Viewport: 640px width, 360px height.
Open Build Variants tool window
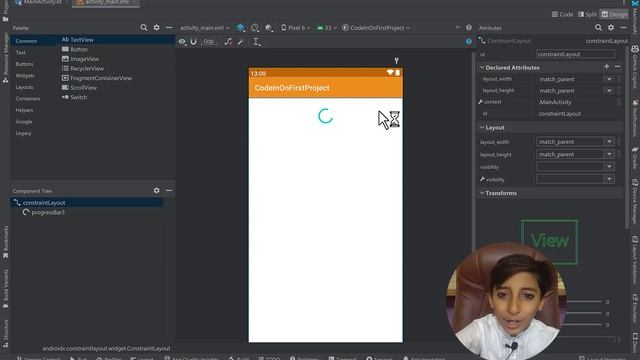coord(5,289)
